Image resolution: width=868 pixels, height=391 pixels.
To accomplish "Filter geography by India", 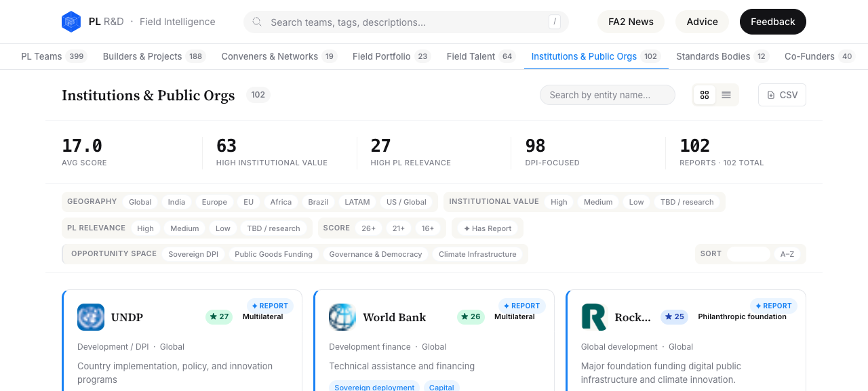I will pyautogui.click(x=176, y=202).
